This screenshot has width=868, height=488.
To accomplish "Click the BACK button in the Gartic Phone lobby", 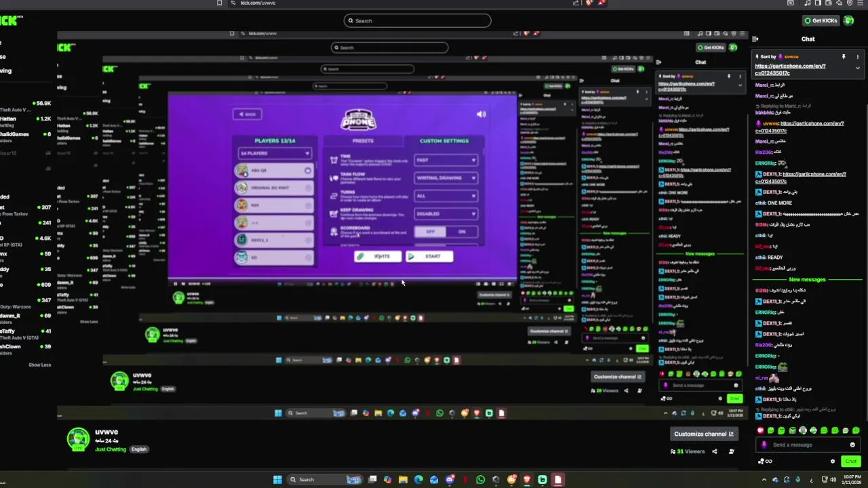I will (247, 114).
